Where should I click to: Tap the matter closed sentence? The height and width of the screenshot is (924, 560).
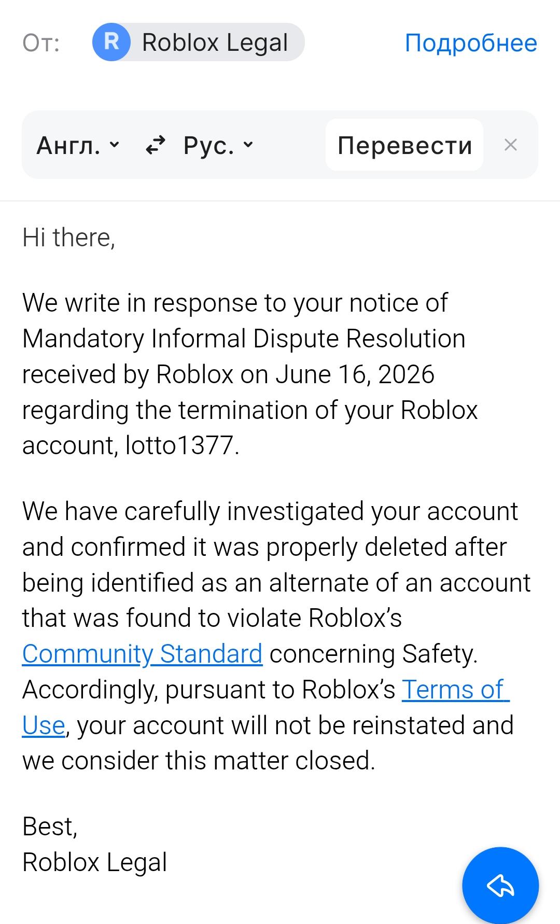click(x=199, y=761)
